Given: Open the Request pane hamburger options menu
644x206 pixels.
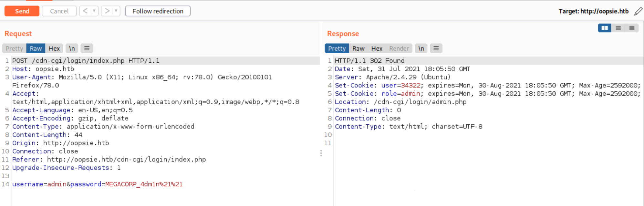Looking at the screenshot, I should point(87,48).
